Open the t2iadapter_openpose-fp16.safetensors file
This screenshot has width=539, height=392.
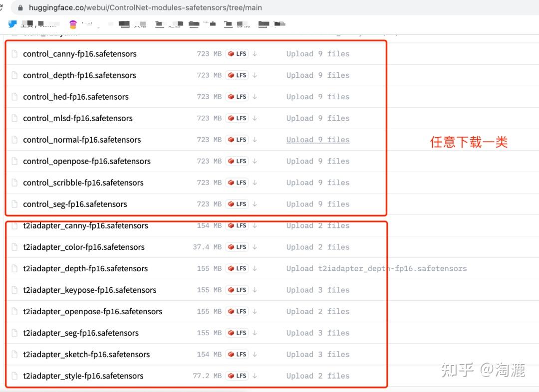[92, 311]
